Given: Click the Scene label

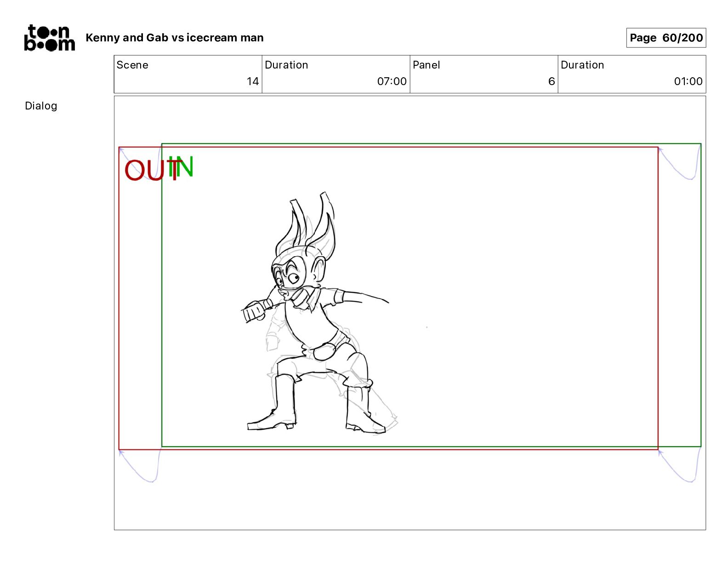Looking at the screenshot, I should pos(132,65).
